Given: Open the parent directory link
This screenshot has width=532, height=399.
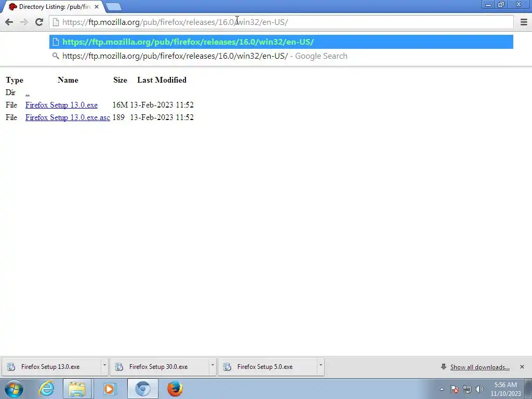Looking at the screenshot, I should [28, 92].
